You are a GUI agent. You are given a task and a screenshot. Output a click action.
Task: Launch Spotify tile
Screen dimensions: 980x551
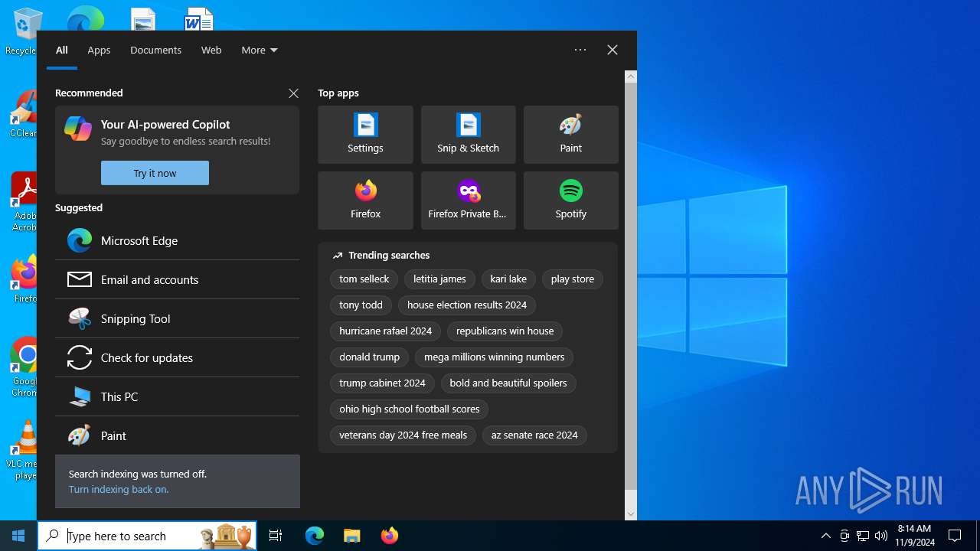click(570, 201)
